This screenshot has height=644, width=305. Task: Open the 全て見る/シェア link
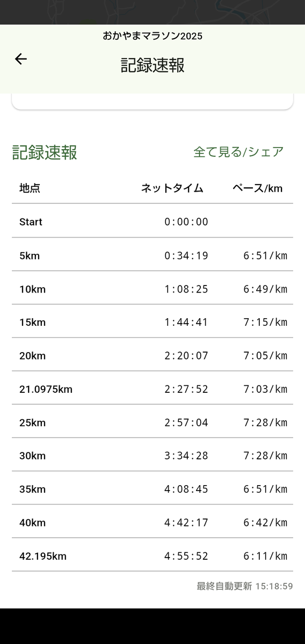tap(238, 152)
